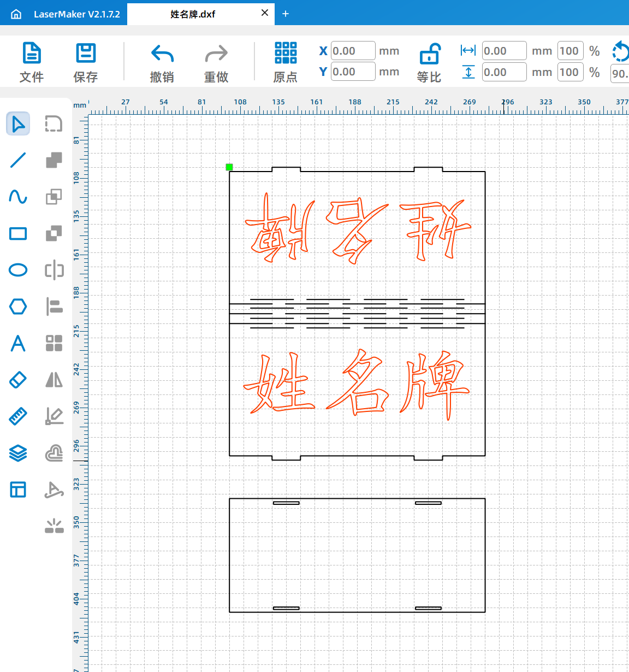
Task: Select the arrow selection tool
Action: [x=18, y=124]
